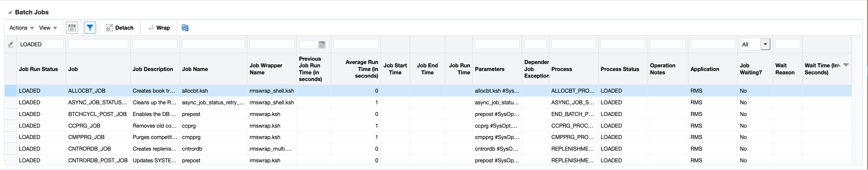
Task: Select the ASYNC_JOB_STATUS job row
Action: pos(97,102)
